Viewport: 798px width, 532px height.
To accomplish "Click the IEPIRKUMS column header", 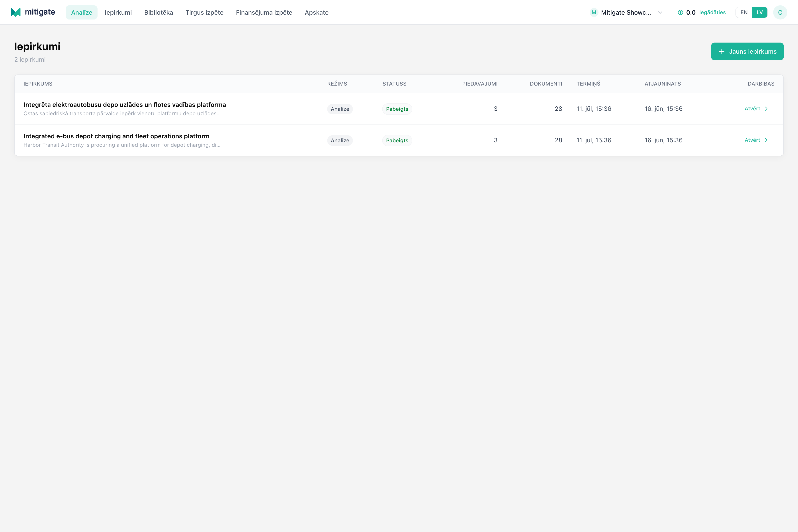I will tap(38, 84).
